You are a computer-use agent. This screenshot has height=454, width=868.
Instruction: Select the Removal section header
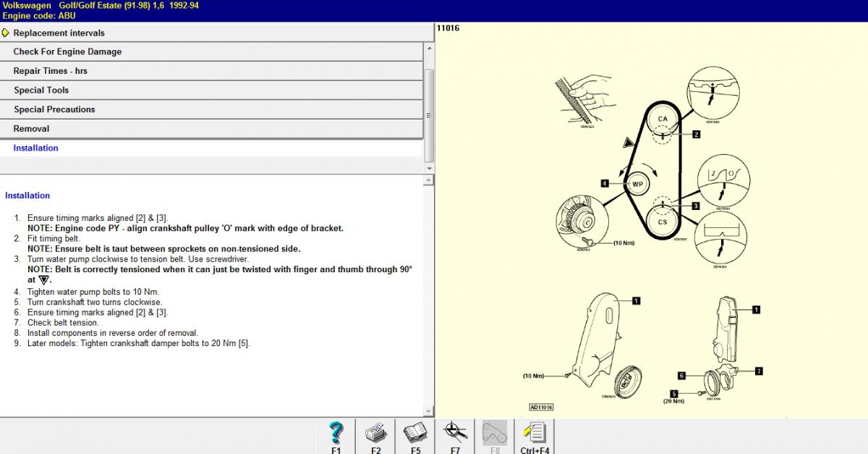31,128
